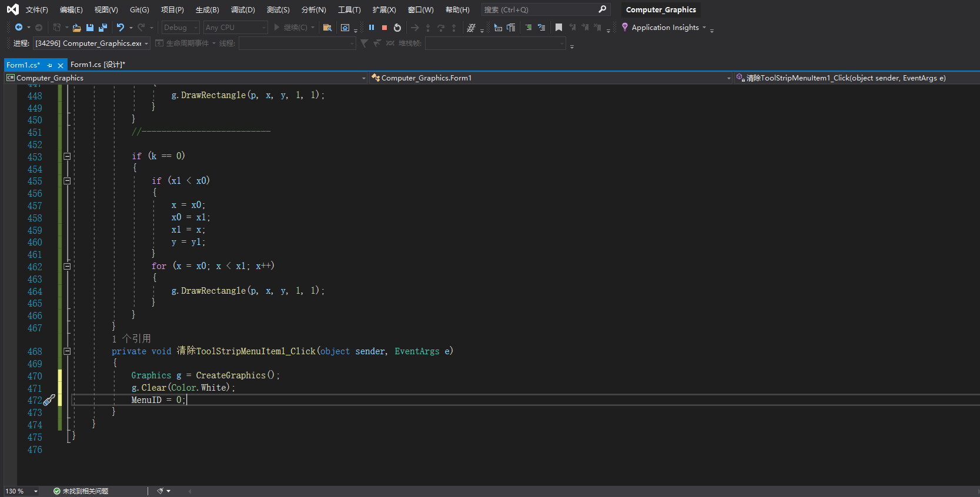Collapse the for loop at line 462
Screen dimensions: 980x497
tap(67, 266)
